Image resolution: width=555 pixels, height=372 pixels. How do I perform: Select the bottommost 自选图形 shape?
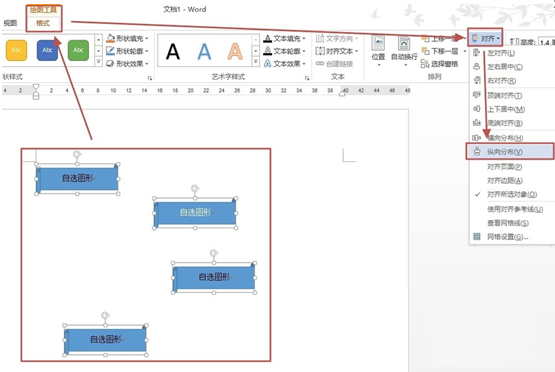coord(105,340)
